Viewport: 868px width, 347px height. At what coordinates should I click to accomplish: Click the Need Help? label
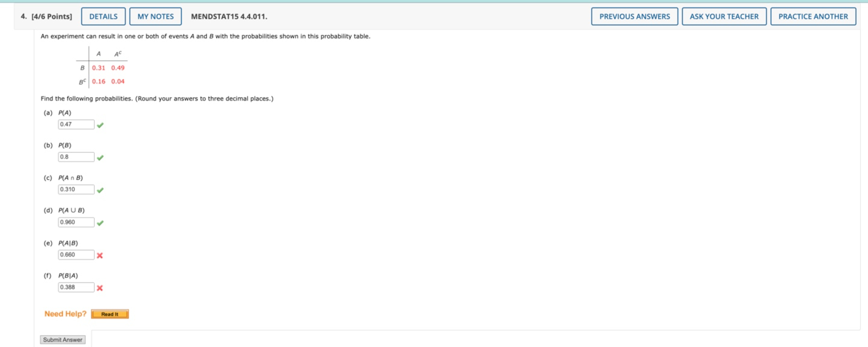(x=65, y=314)
